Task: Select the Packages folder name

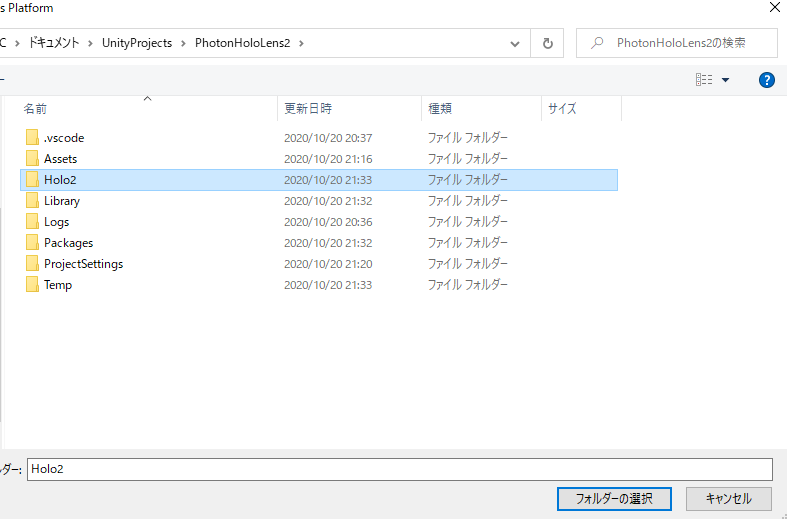Action: (x=68, y=243)
